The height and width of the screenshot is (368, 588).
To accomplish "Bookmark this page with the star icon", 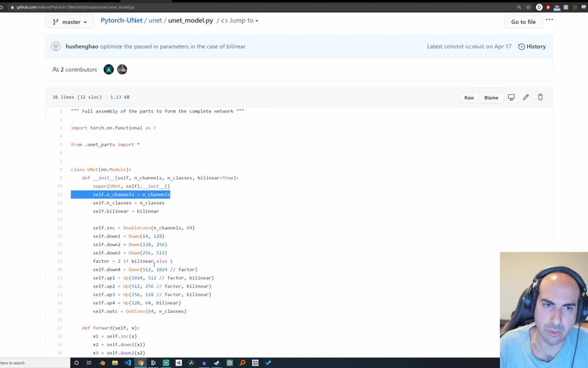I will tap(528, 7).
